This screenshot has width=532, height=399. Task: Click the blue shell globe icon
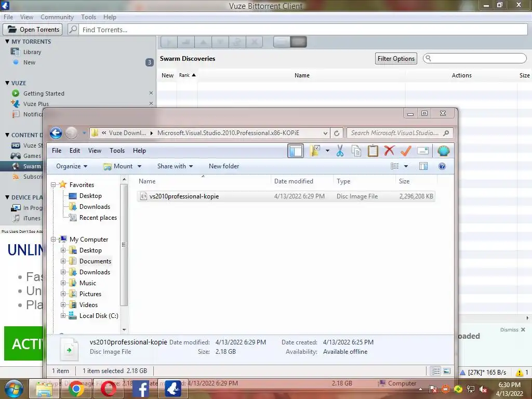(444, 151)
